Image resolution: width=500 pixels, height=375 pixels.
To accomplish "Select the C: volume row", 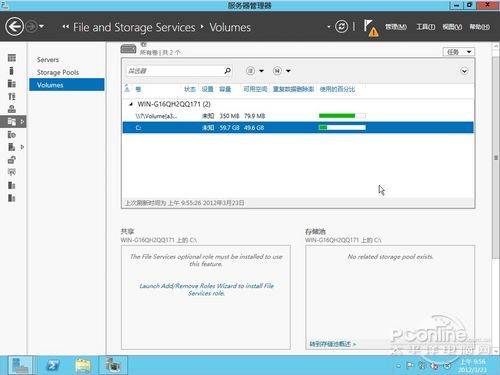I will [298, 127].
